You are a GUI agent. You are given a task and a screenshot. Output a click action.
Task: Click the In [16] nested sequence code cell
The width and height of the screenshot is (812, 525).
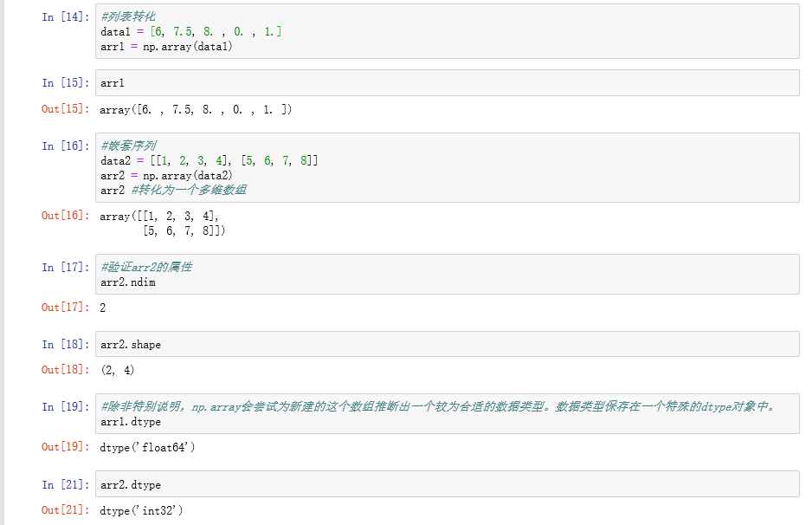click(447, 167)
